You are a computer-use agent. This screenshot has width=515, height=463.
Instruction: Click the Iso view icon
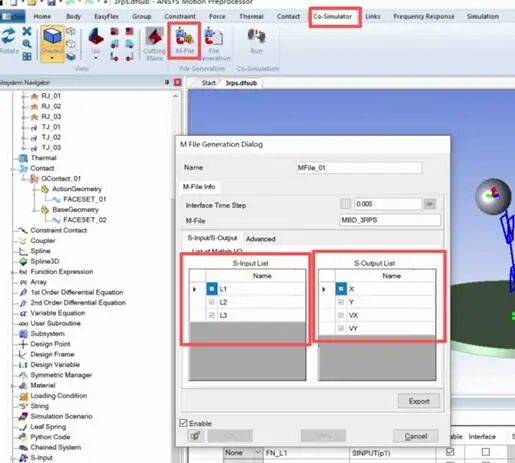pyautogui.click(x=96, y=37)
